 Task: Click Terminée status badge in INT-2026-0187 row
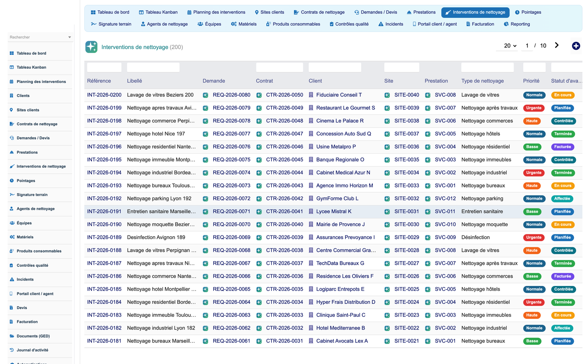tap(563, 264)
